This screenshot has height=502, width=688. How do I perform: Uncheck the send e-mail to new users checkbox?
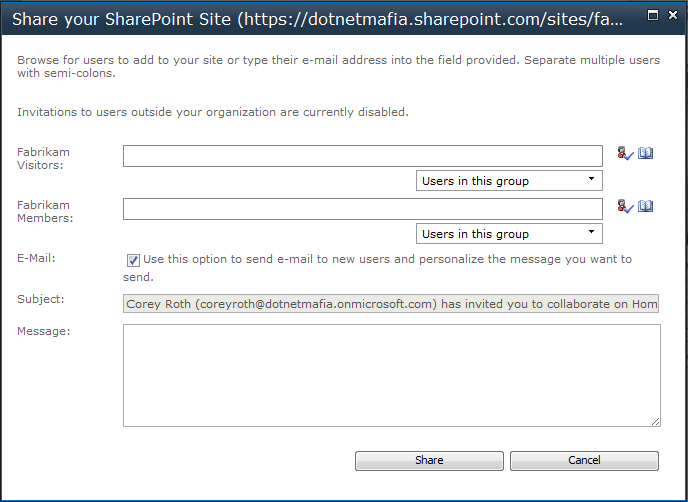coord(133,260)
